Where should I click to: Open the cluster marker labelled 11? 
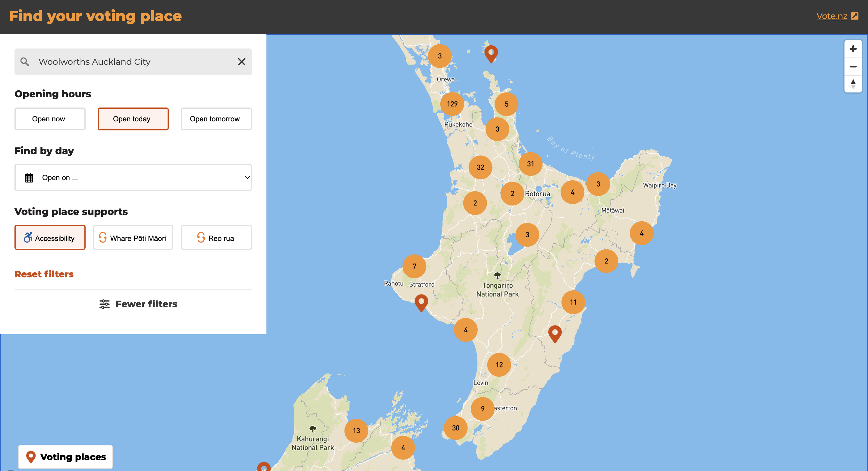pos(574,302)
